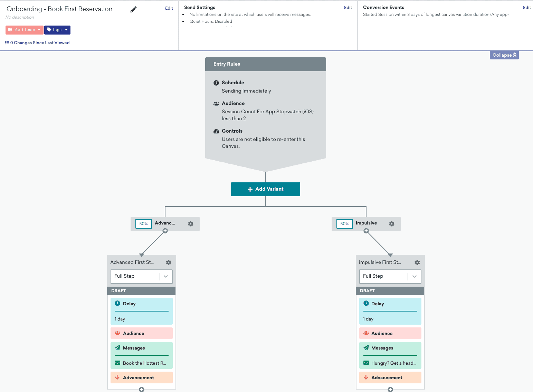The image size is (533, 392).
Task: Collapse the canvas details panel
Action: (x=504, y=55)
